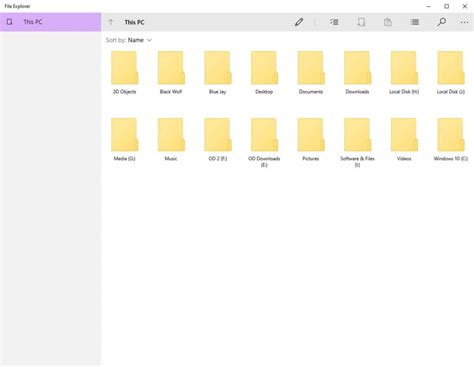Open the Videos folder
Viewport: 474px width, 367px height.
click(x=404, y=140)
